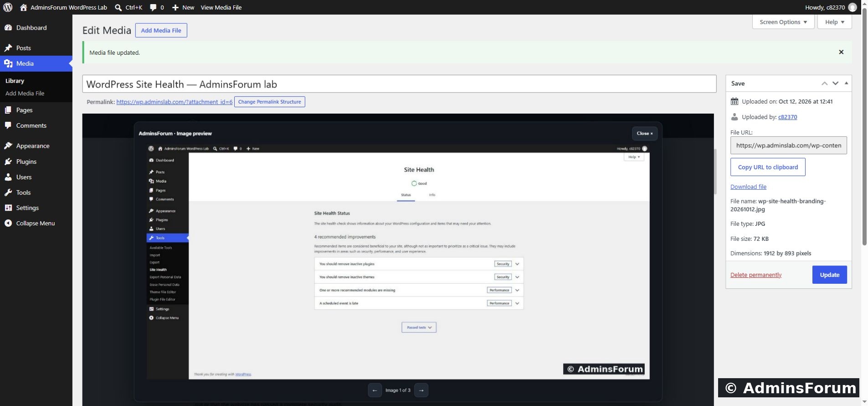Copy URL to clipboard
Viewport: 868px width, 406px height.
pos(768,167)
